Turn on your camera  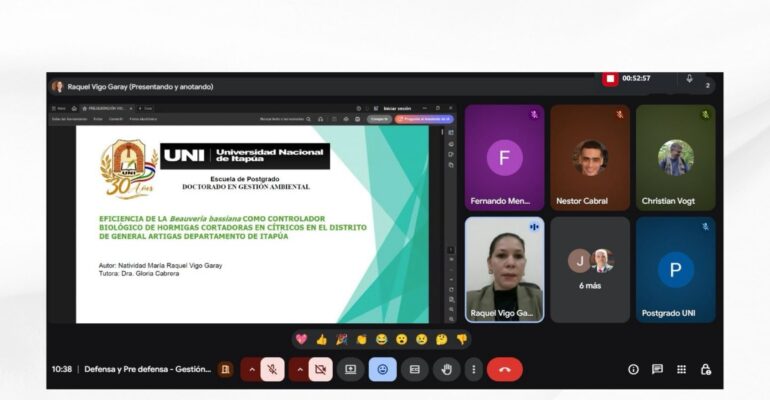click(x=320, y=370)
